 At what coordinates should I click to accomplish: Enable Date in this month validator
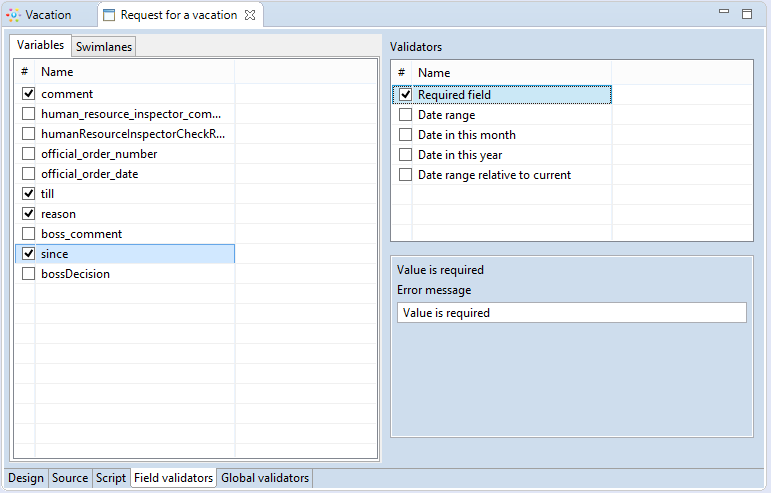tap(405, 135)
